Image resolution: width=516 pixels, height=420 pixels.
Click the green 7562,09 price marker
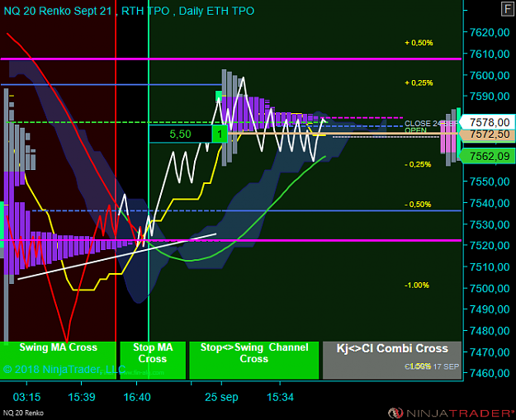(489, 156)
